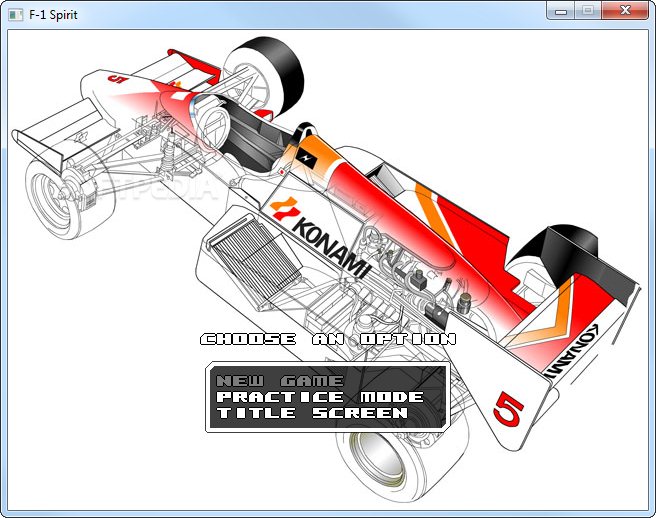Select the NEW GAME menu option

[279, 381]
